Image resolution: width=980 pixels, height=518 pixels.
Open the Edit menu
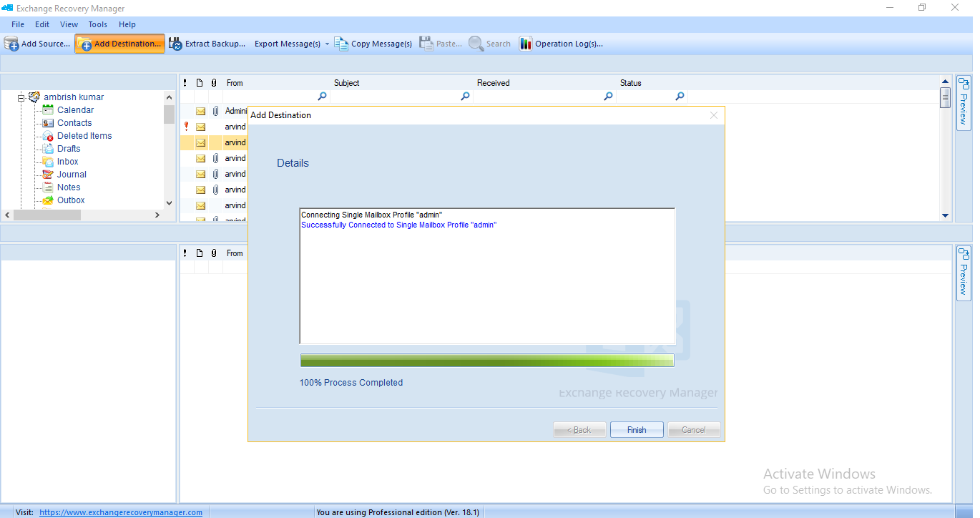pyautogui.click(x=42, y=24)
